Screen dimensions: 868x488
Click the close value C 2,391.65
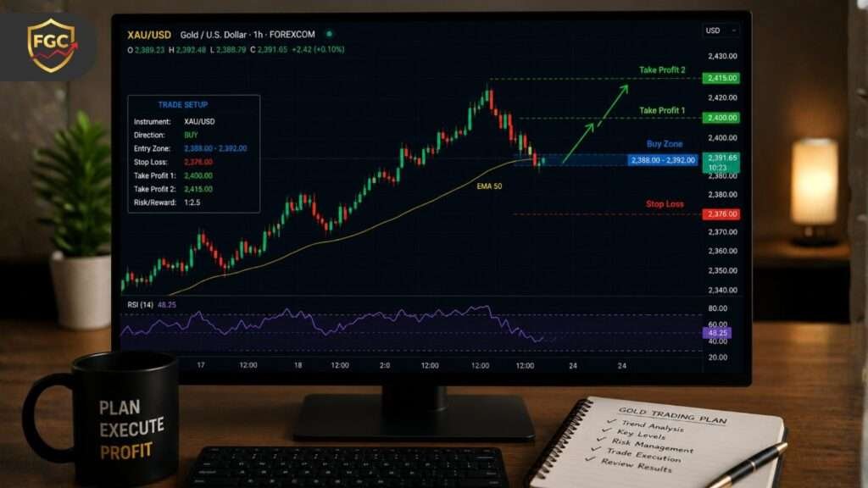pos(269,50)
